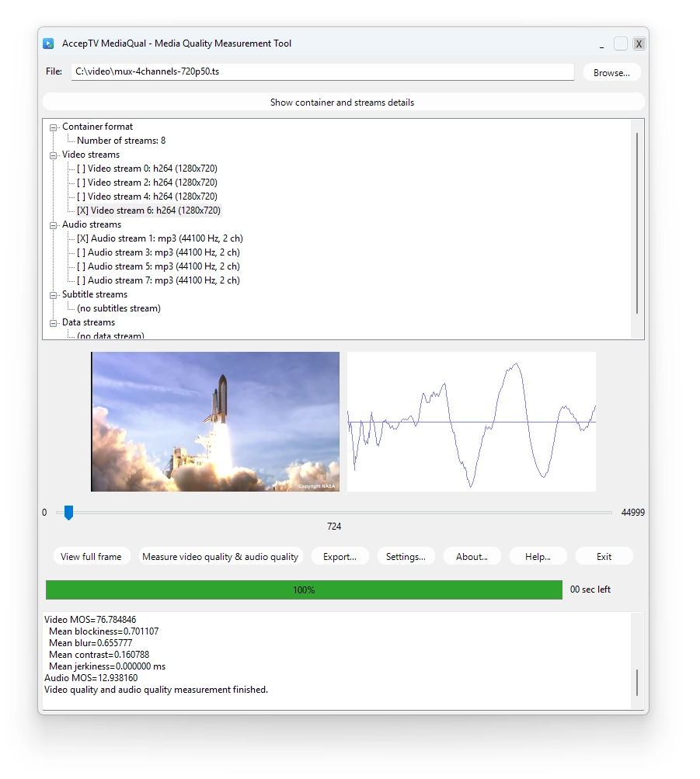Click the frame number 724 label
Image resolution: width=700 pixels, height=779 pixels.
coord(334,526)
